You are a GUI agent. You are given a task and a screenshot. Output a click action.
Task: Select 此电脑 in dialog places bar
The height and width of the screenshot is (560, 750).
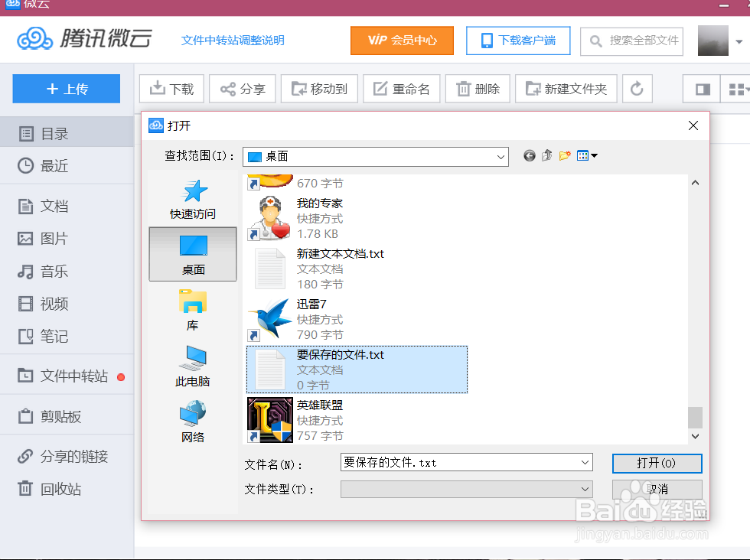193,366
